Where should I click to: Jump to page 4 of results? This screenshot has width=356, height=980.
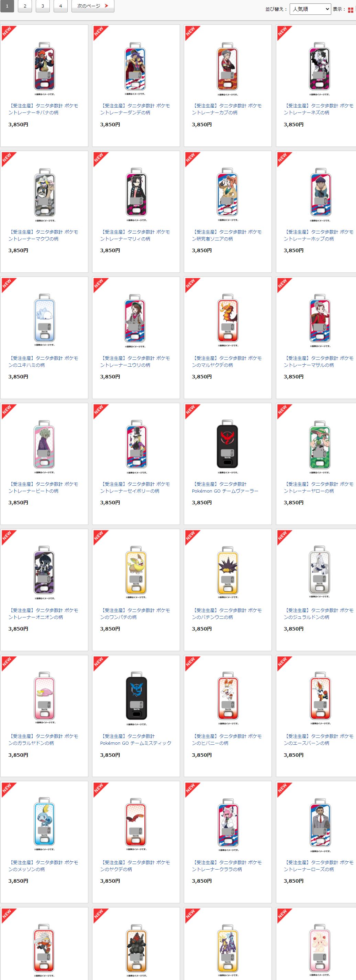[x=60, y=6]
